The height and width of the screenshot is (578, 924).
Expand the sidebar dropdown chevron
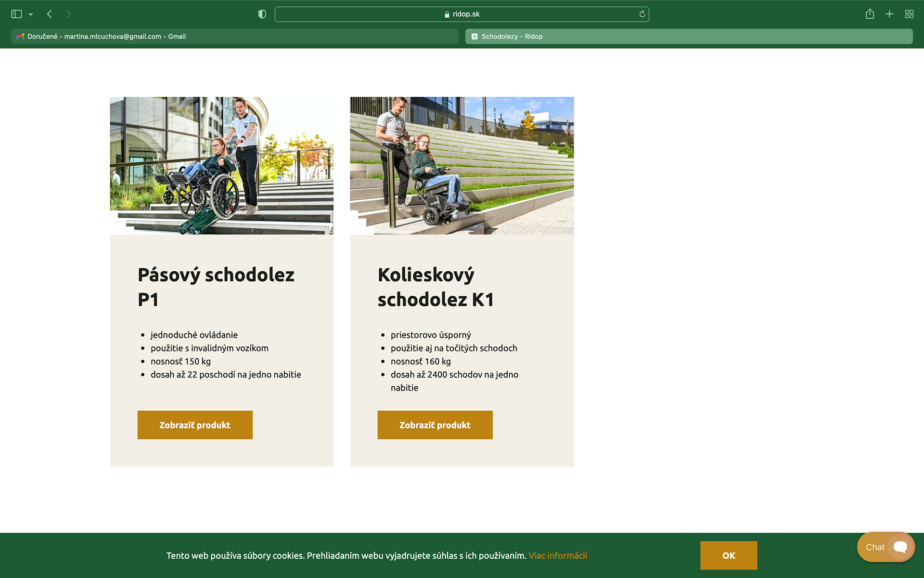click(x=31, y=14)
